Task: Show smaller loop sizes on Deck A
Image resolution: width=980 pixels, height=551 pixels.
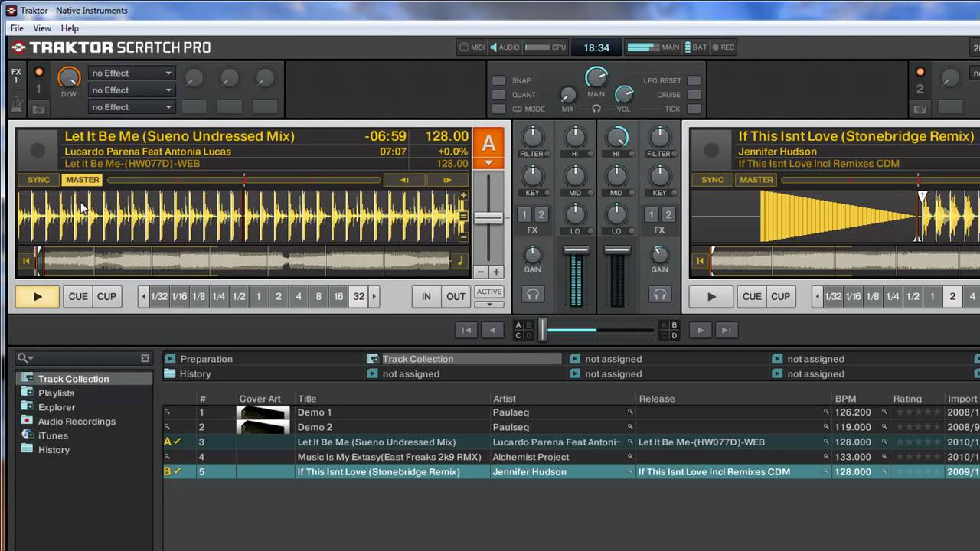Action: coord(143,297)
